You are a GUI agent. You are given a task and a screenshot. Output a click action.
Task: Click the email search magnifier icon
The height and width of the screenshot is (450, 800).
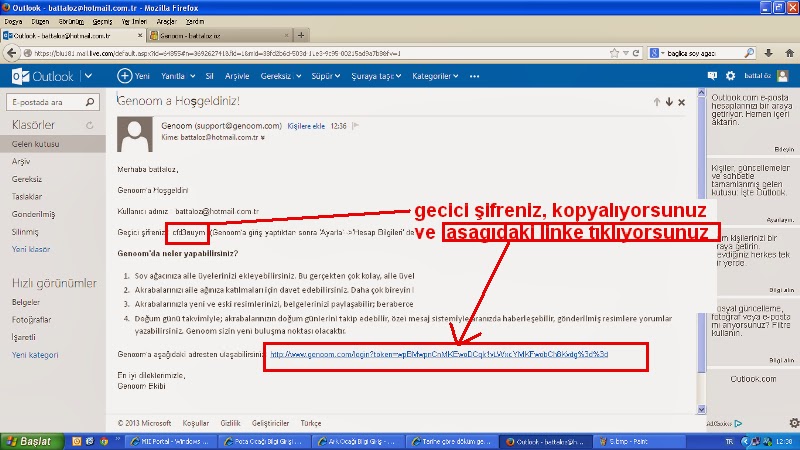coord(90,102)
